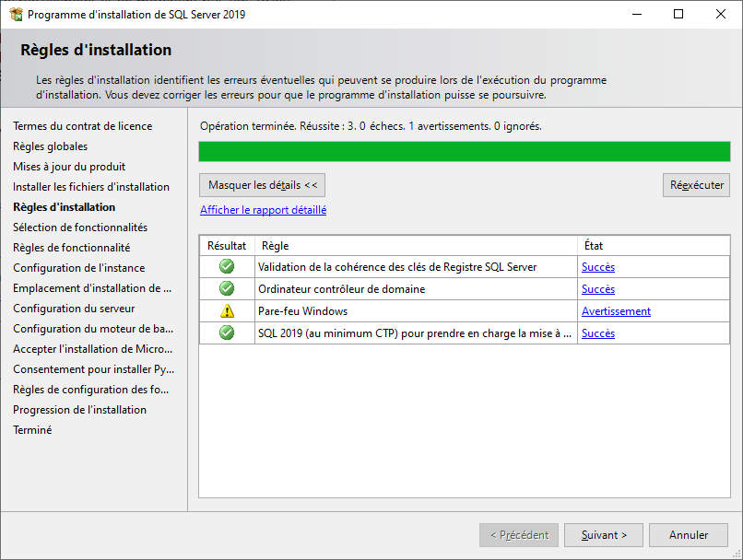Go to Progression de l'installation step
Image resolution: width=743 pixels, height=560 pixels.
[79, 410]
